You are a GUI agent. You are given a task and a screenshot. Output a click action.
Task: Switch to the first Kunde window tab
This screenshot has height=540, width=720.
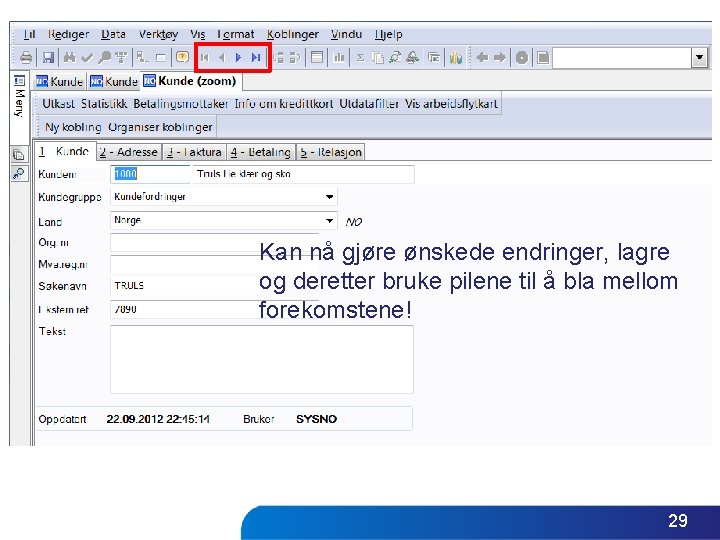(60, 82)
